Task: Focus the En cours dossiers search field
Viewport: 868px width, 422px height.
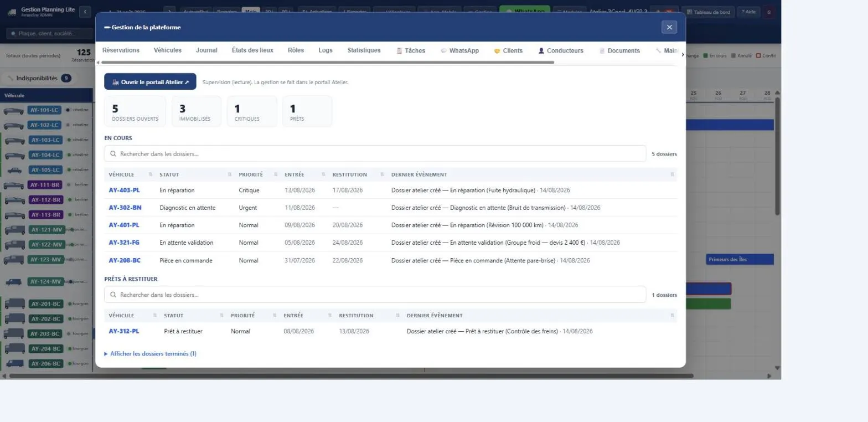Action: pyautogui.click(x=375, y=154)
